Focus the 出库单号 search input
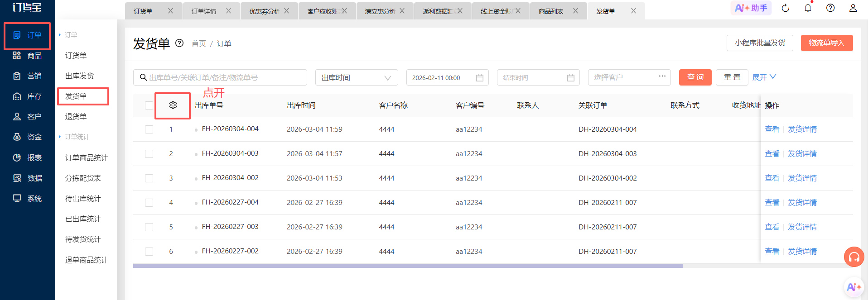 [x=220, y=77]
